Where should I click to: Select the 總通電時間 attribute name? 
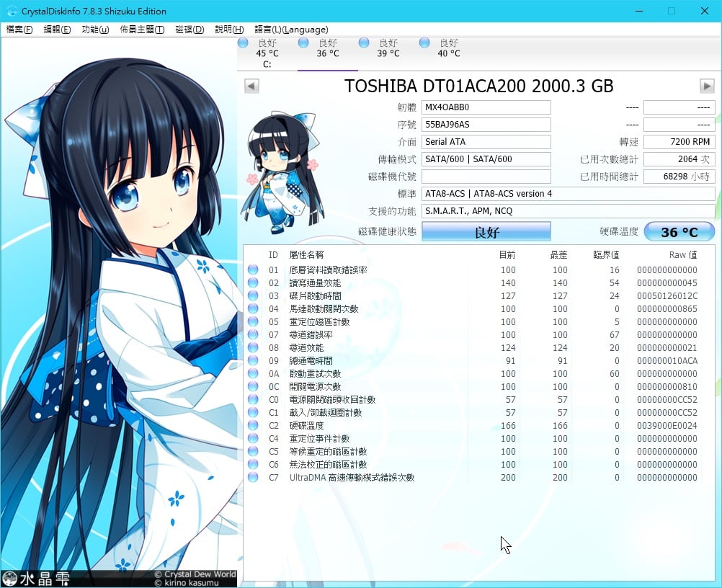click(x=311, y=360)
